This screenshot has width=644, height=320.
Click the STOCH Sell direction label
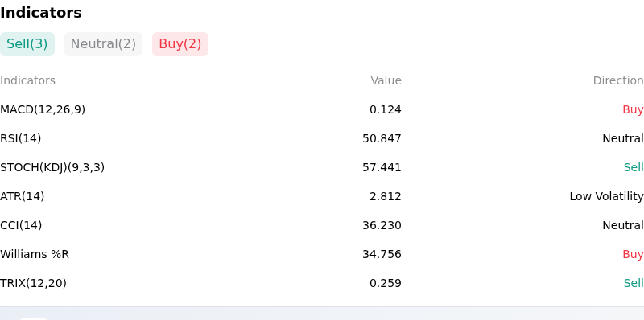(x=634, y=167)
